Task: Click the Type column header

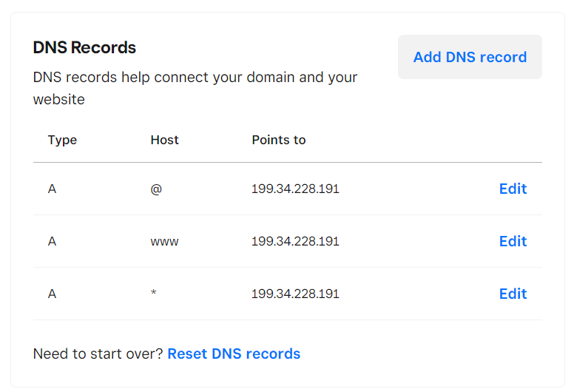Action: pyautogui.click(x=62, y=140)
